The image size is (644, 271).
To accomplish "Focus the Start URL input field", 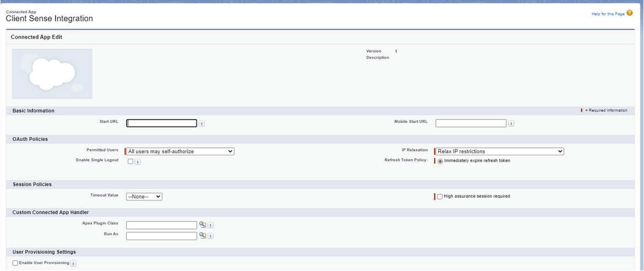I will 162,123.
